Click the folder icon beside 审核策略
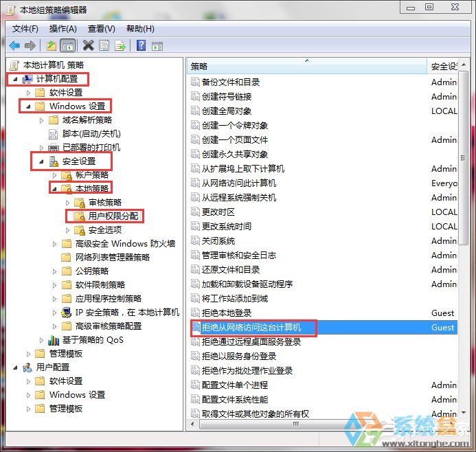The height and width of the screenshot is (452, 476). click(x=80, y=203)
